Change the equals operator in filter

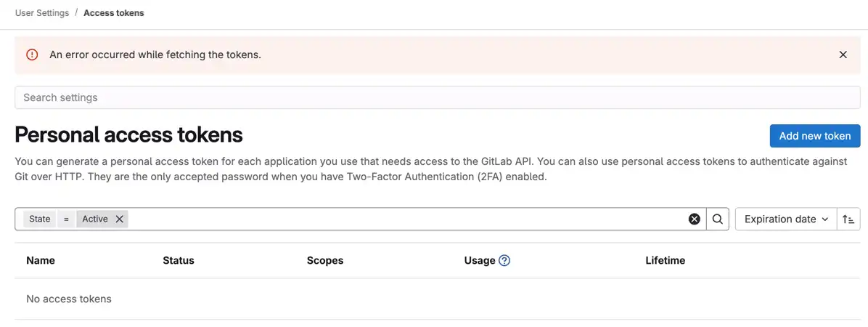[65, 219]
